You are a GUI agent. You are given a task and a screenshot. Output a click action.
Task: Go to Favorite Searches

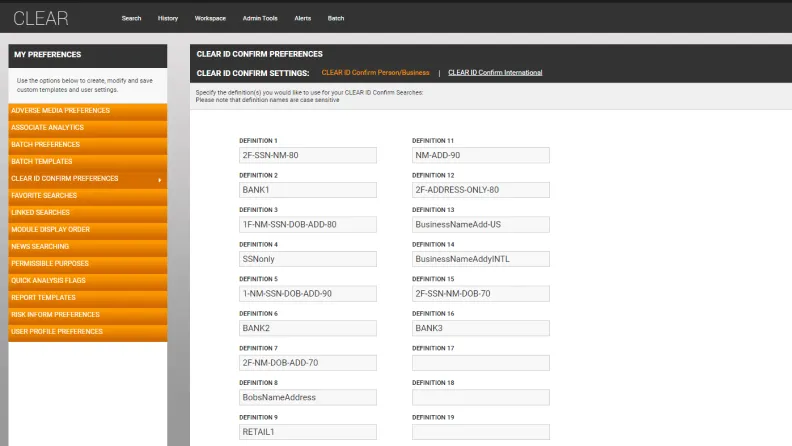[44, 196]
